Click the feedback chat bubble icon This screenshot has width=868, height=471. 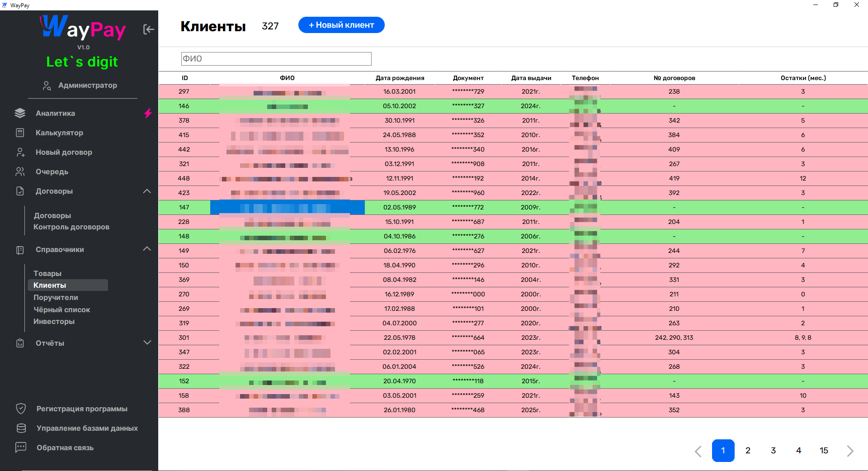point(21,447)
